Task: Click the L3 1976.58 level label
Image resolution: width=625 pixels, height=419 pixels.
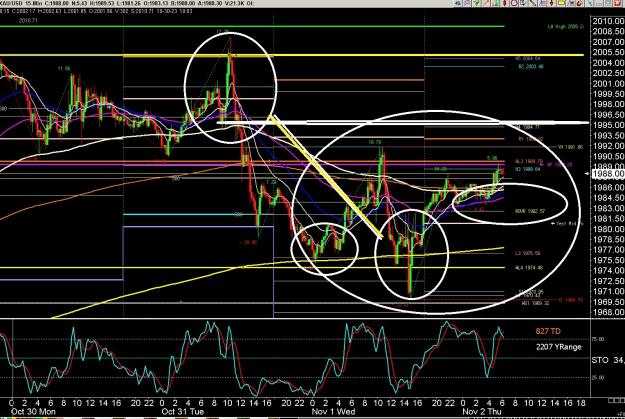Action: pyautogui.click(x=529, y=253)
